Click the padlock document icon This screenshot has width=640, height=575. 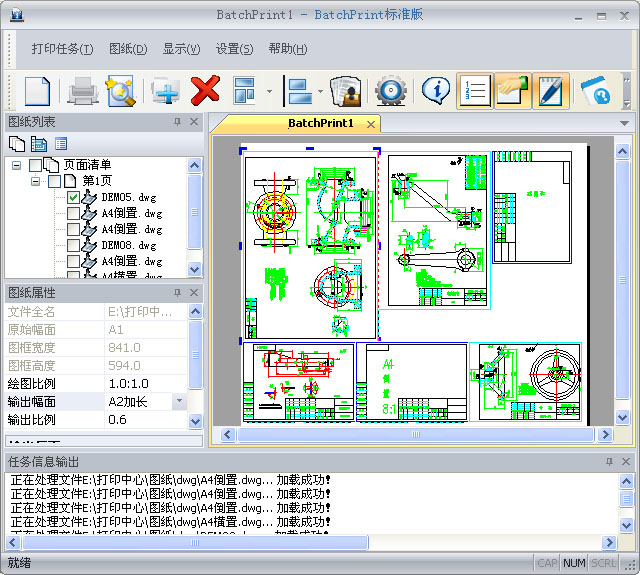(345, 91)
